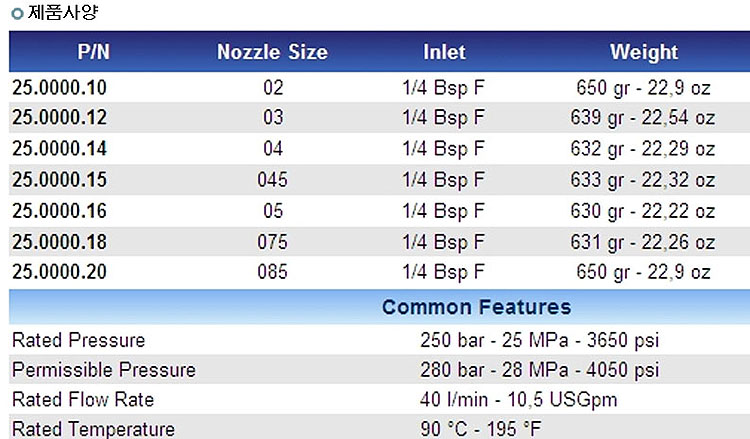Screen dimensions: 750x439
Task: Click the 639 gr - 22,54 oz weight
Action: pyautogui.click(x=644, y=118)
